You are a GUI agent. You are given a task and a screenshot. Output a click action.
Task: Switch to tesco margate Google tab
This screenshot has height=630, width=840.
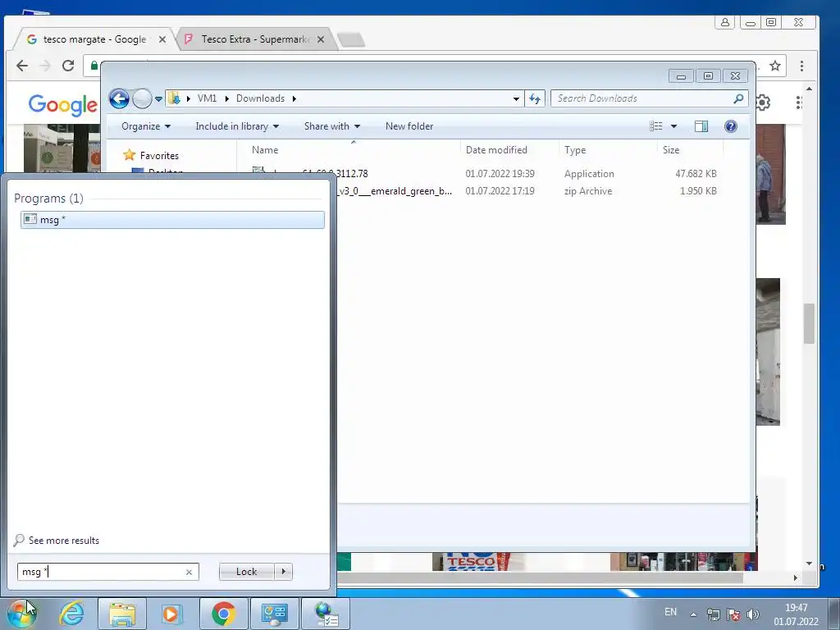click(94, 39)
